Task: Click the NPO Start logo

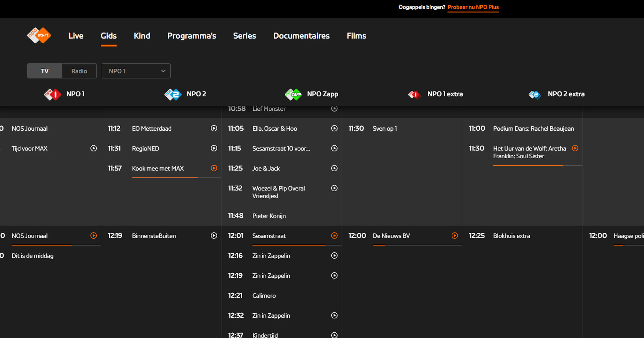Action: 39,35
